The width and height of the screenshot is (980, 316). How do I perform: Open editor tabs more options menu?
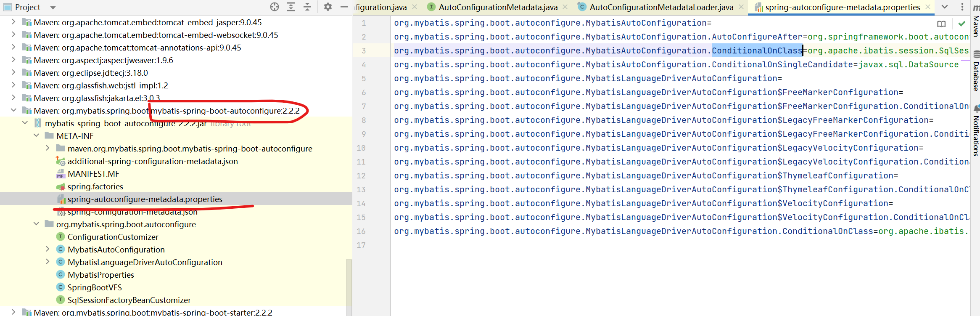coord(962,7)
